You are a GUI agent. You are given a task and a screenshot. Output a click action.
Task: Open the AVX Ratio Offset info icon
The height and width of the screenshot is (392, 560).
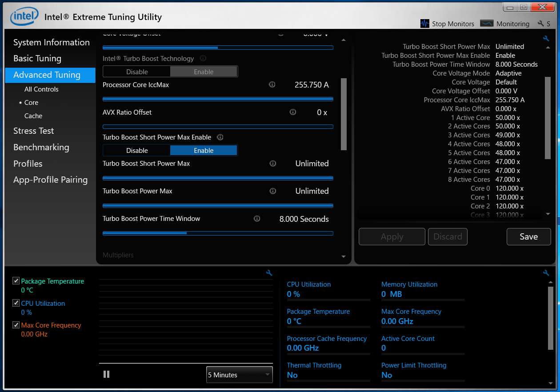292,112
